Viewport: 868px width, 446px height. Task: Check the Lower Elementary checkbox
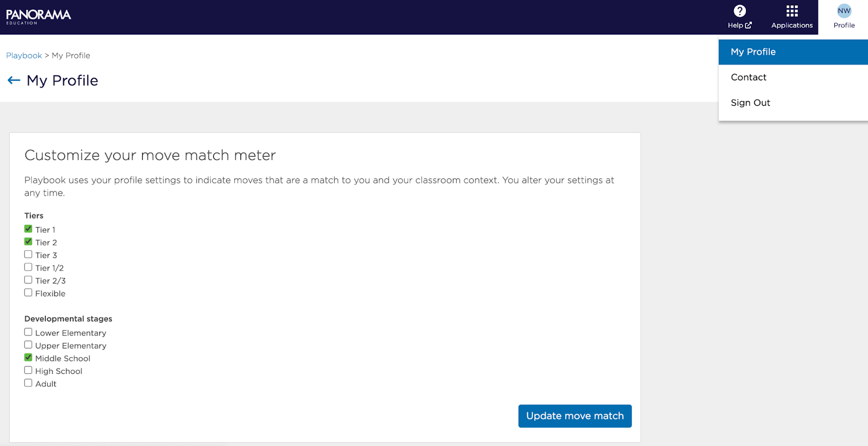click(28, 332)
